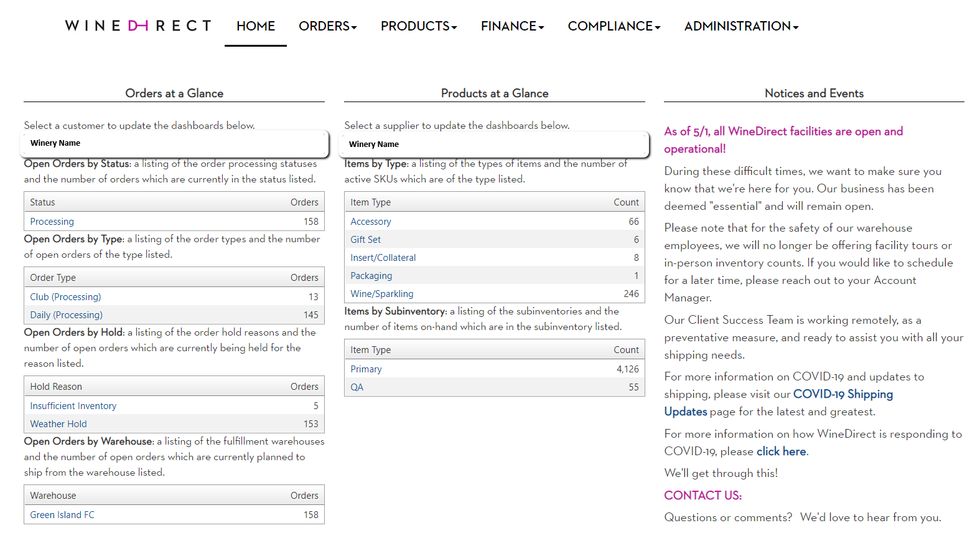Click the Processing count 158
This screenshot has width=980, height=533.
[311, 222]
